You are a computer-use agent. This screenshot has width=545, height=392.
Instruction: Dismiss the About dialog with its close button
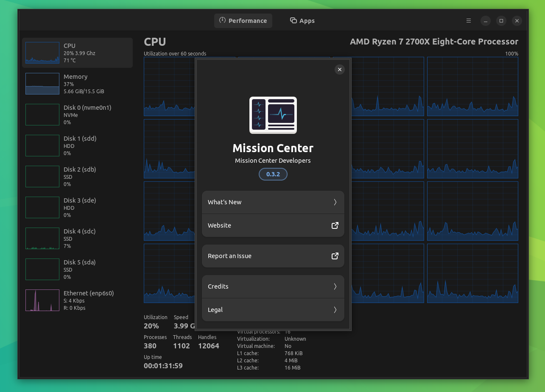click(339, 69)
